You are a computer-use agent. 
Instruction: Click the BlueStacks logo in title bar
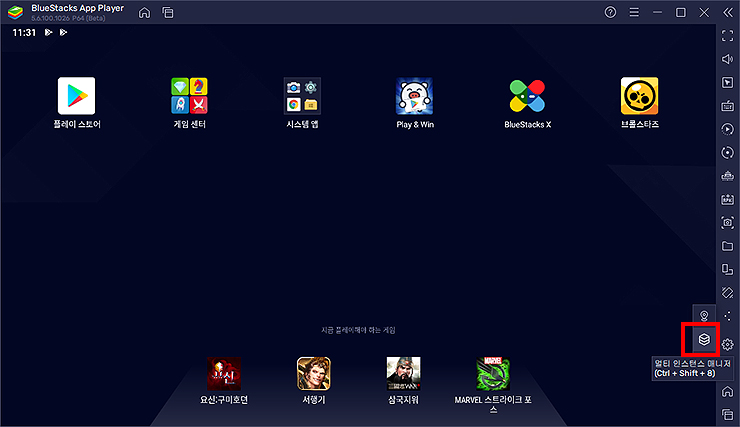click(x=15, y=13)
